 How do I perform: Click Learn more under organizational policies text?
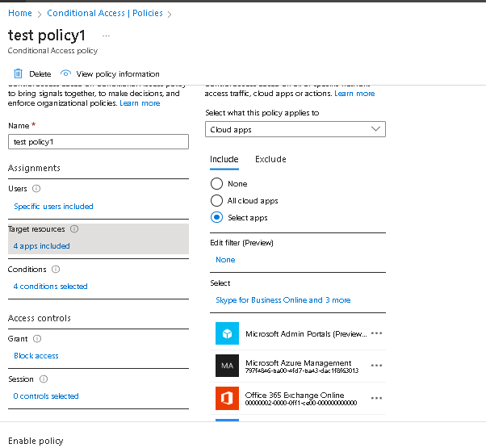tap(140, 103)
